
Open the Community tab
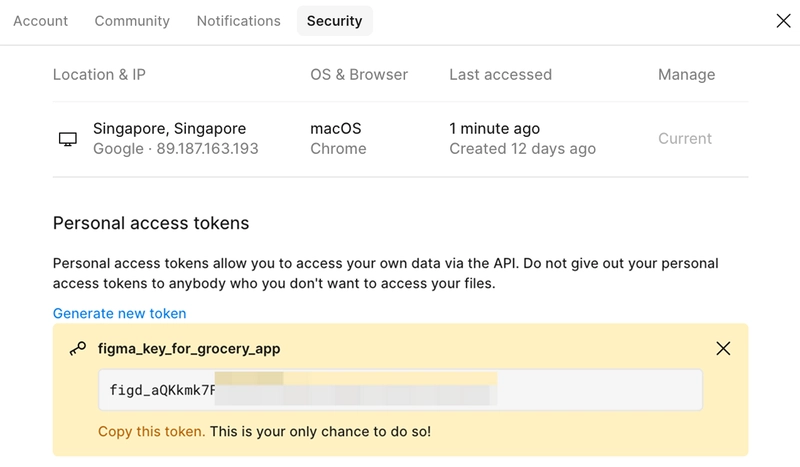click(132, 21)
